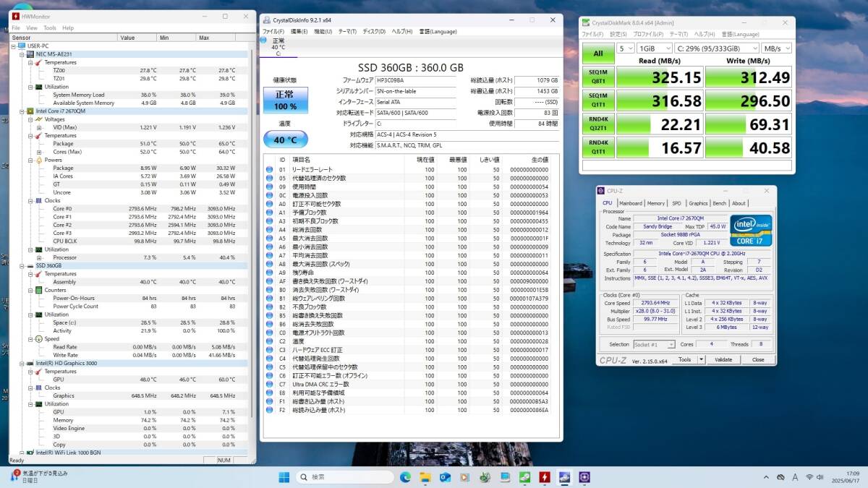Open the 機能(U) menu in CrystalDiskInfo
868x488 pixels.
[x=323, y=32]
